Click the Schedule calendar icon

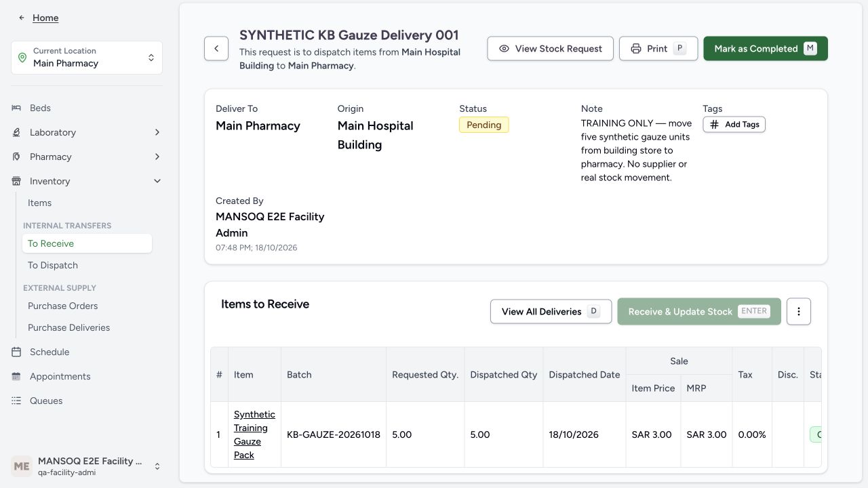click(16, 352)
